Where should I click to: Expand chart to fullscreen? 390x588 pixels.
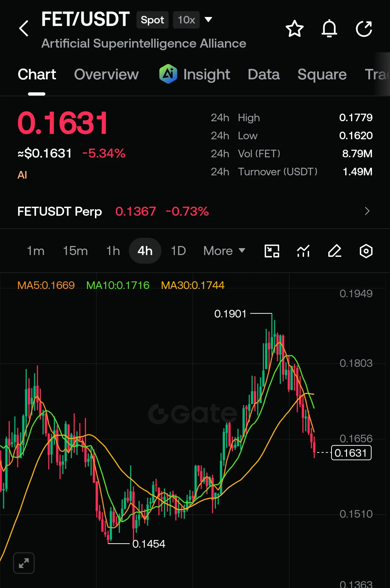(x=24, y=563)
